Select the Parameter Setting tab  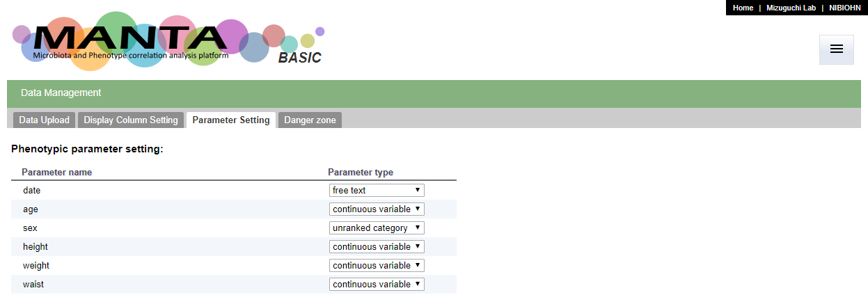(231, 120)
